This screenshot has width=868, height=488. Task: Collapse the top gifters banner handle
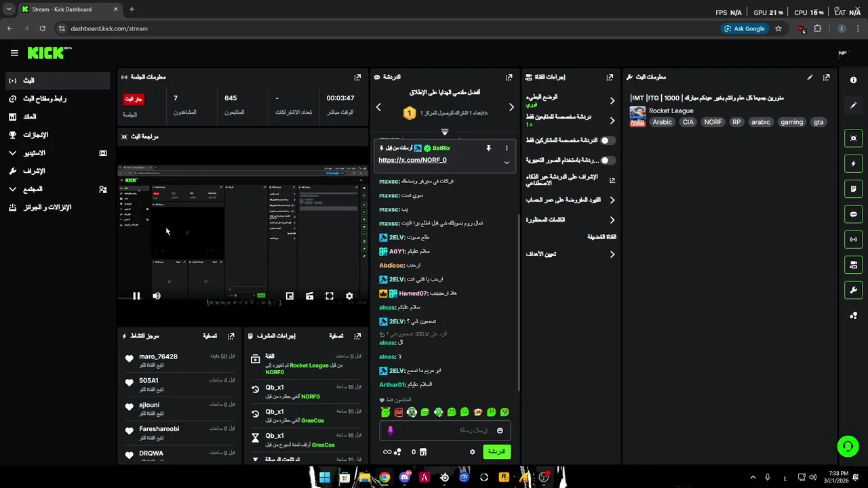click(x=445, y=131)
